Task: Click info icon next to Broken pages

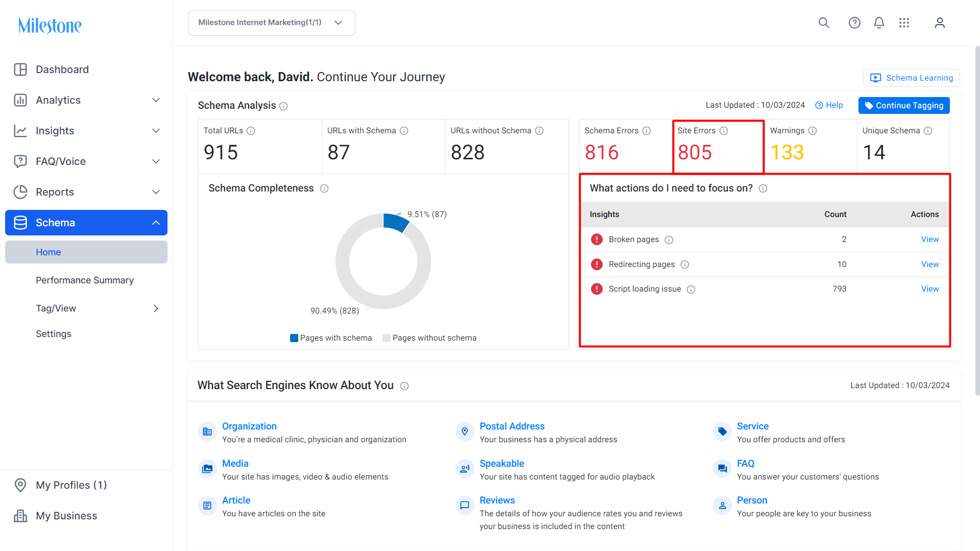Action: (669, 240)
